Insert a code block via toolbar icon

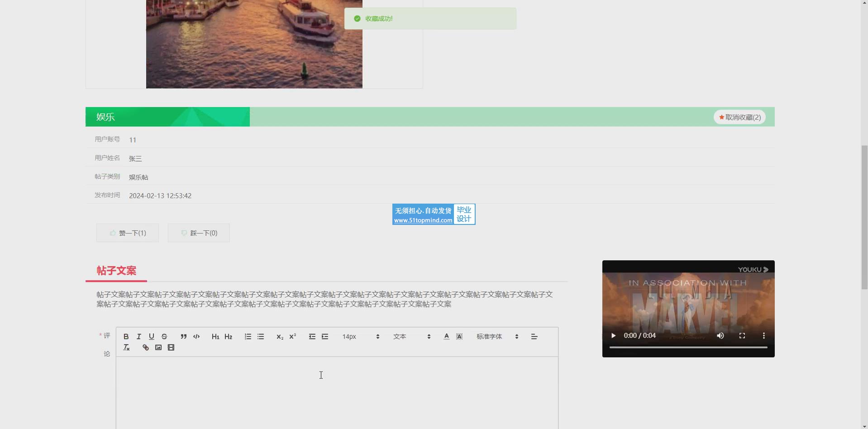click(196, 337)
